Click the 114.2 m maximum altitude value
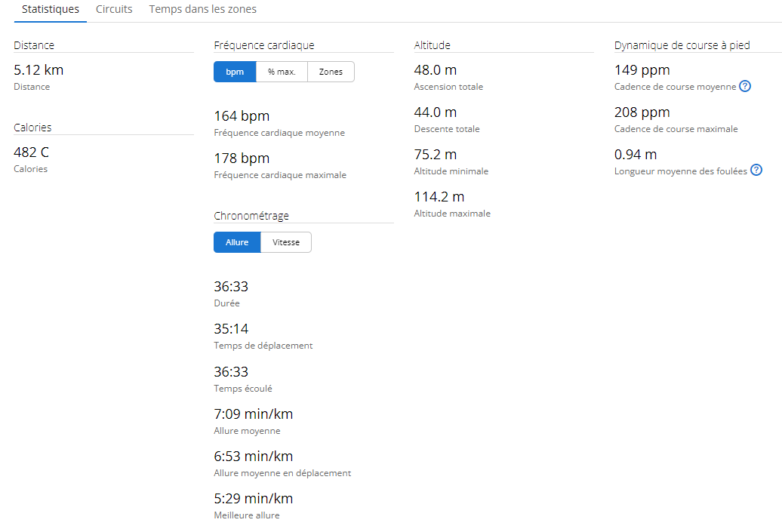782x532 pixels. [439, 197]
